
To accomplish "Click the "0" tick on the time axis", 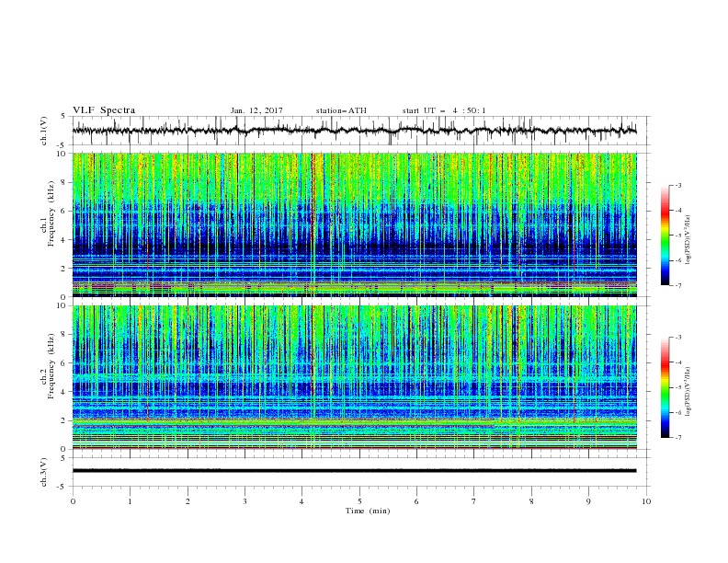I will (73, 501).
